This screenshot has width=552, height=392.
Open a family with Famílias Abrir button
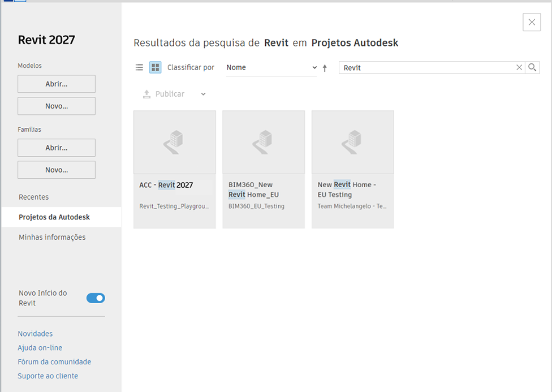click(x=57, y=148)
